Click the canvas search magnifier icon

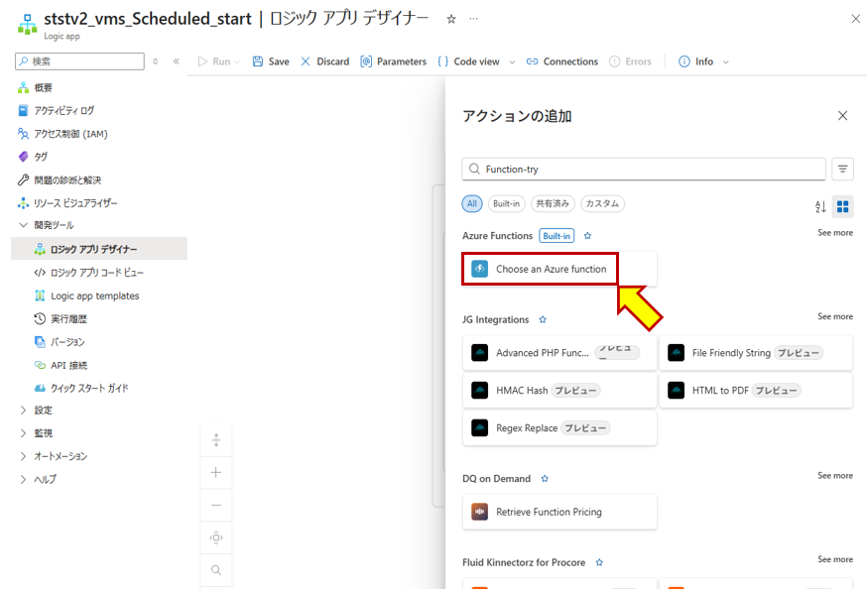(216, 570)
